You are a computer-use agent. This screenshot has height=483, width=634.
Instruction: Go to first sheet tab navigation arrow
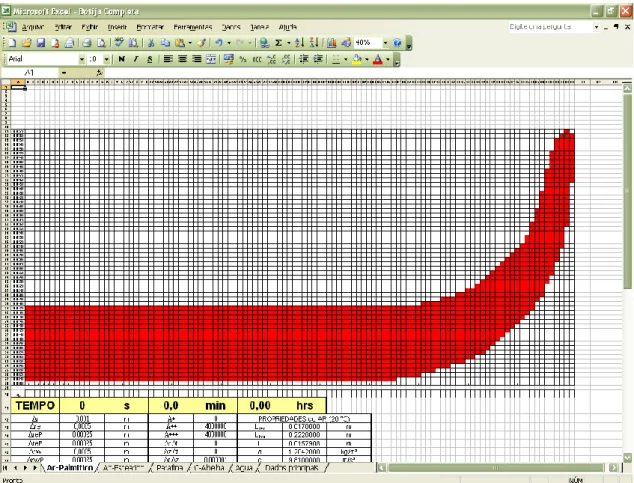(x=6, y=468)
